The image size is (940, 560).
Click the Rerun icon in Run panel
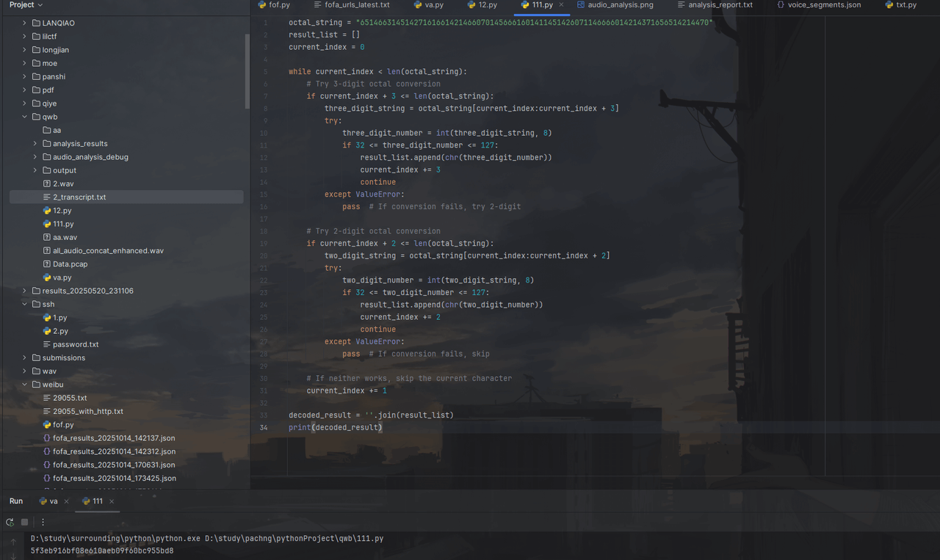(10, 522)
